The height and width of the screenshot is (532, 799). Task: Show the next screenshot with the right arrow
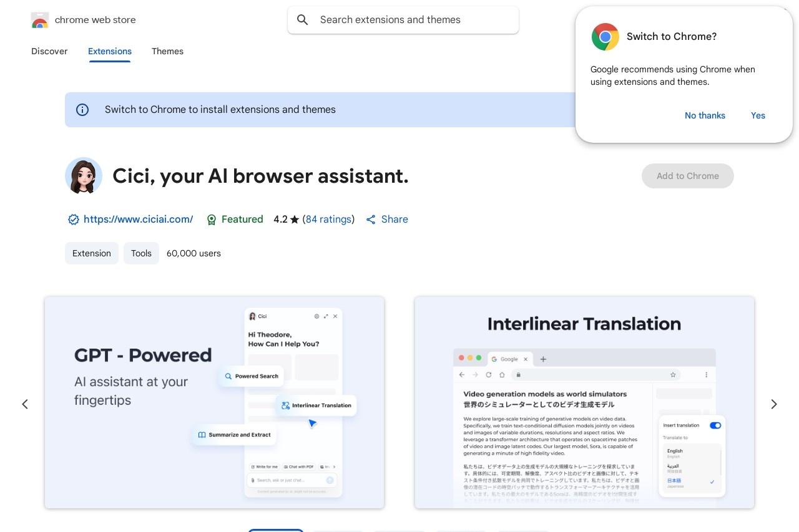tap(774, 404)
